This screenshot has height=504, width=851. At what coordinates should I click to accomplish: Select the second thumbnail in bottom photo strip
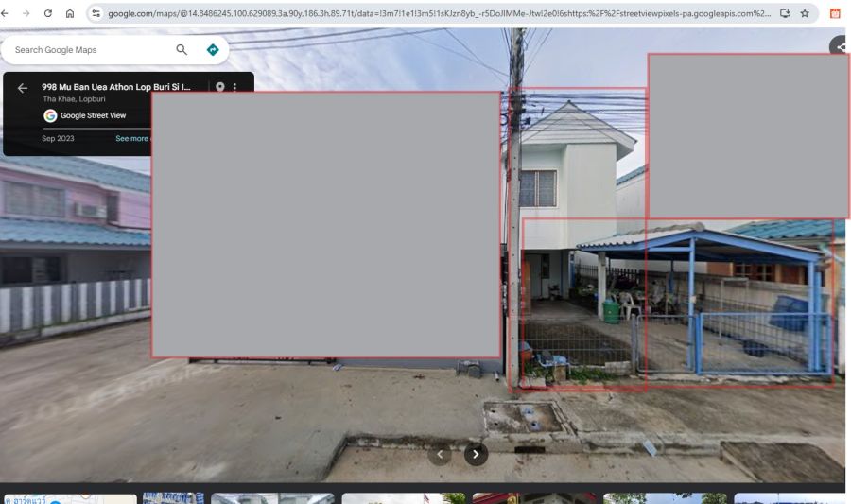(173, 498)
